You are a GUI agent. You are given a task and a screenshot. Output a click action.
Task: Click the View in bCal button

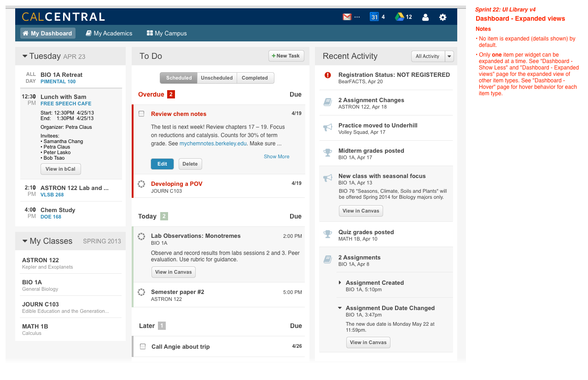61,169
